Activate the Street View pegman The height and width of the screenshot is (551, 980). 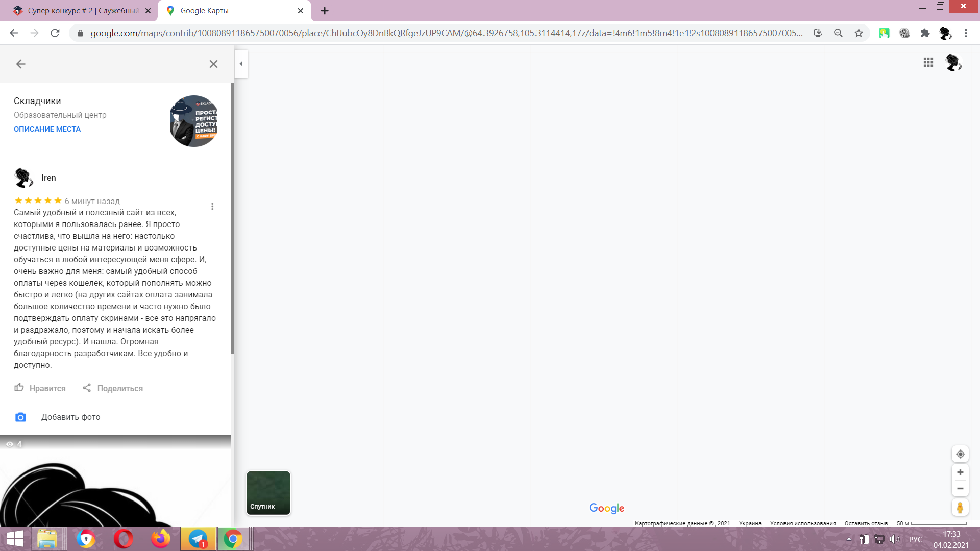960,508
